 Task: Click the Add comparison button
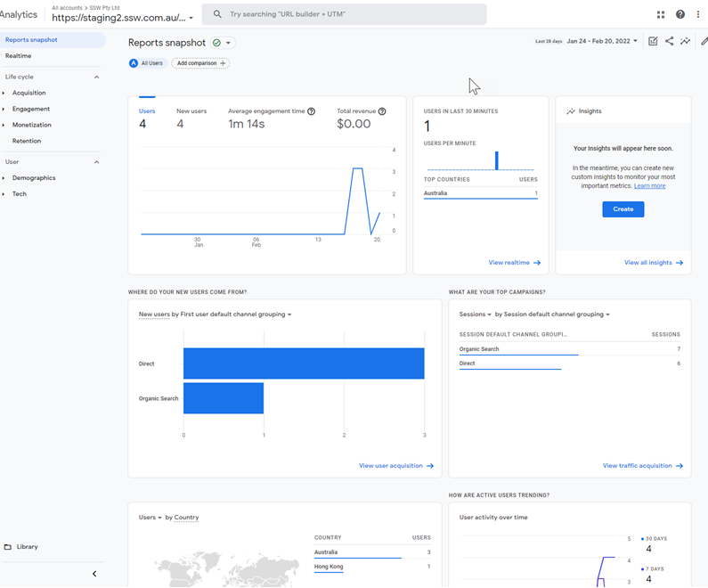(x=200, y=63)
